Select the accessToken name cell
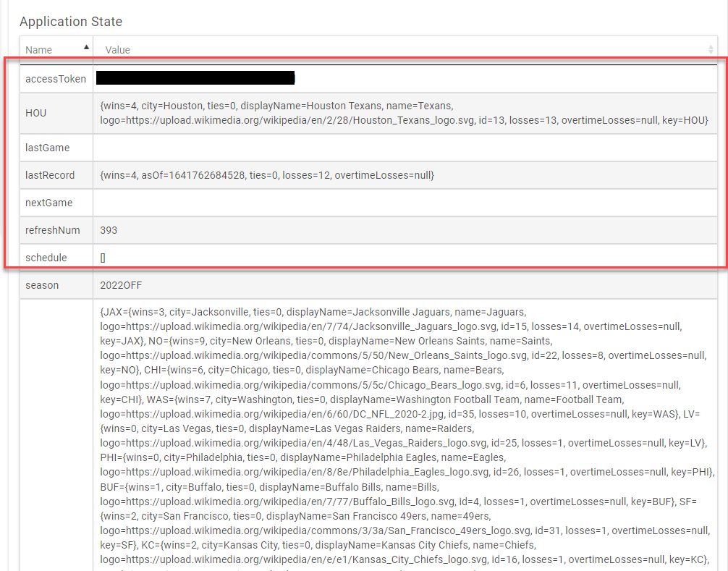The image size is (728, 571). [x=56, y=79]
